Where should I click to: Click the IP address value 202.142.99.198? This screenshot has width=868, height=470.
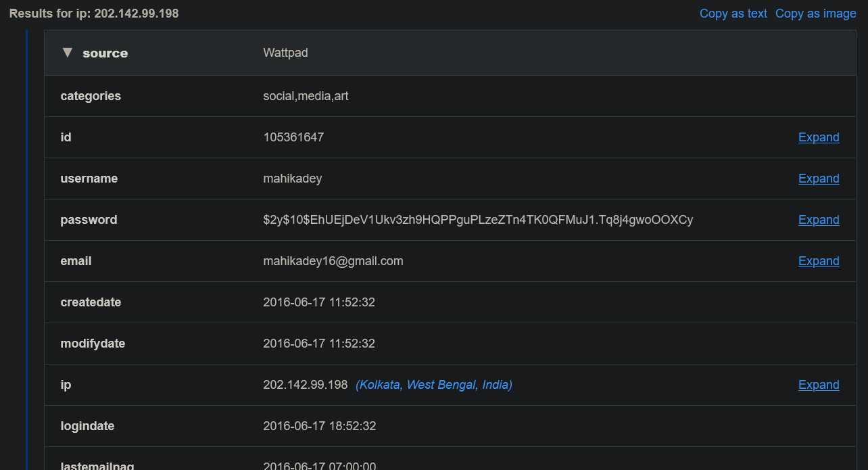tap(306, 385)
